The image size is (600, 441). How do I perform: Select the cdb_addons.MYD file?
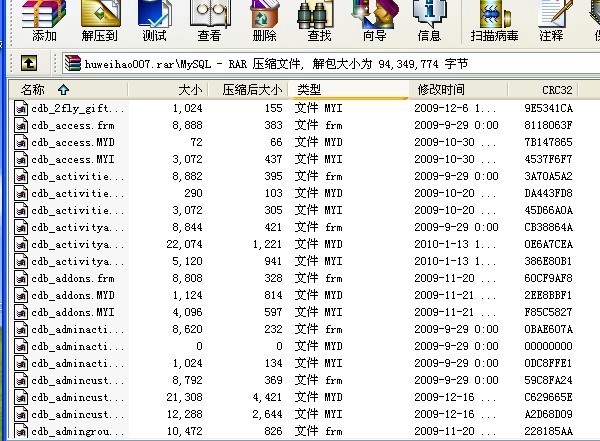click(73, 296)
